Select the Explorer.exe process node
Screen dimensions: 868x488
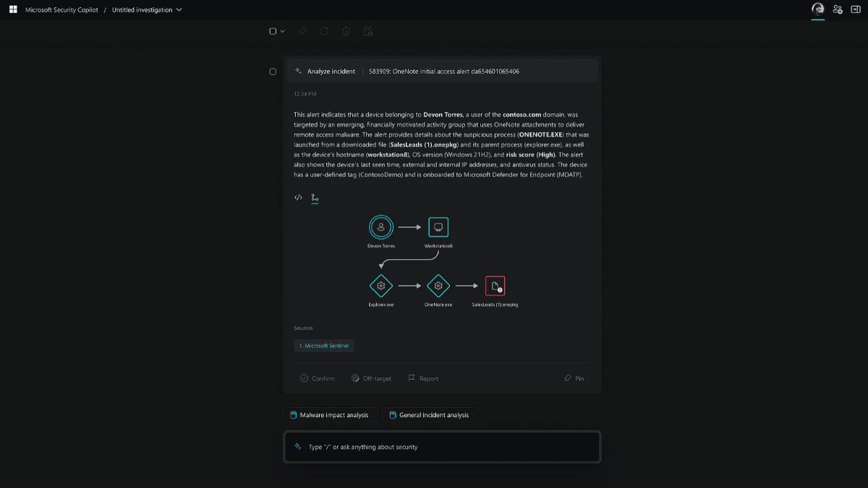point(381,286)
